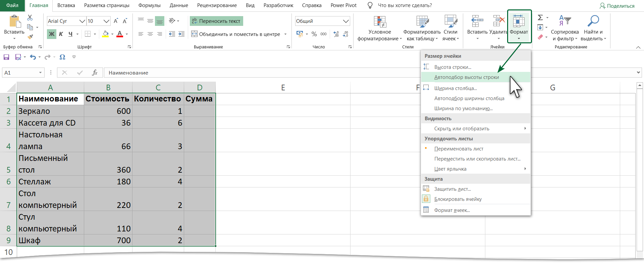
Task: Click the Omega symbol icon
Action: click(62, 57)
